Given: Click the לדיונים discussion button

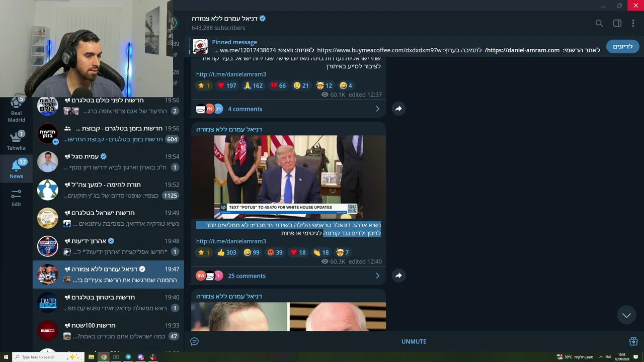Looking at the screenshot, I should [622, 46].
